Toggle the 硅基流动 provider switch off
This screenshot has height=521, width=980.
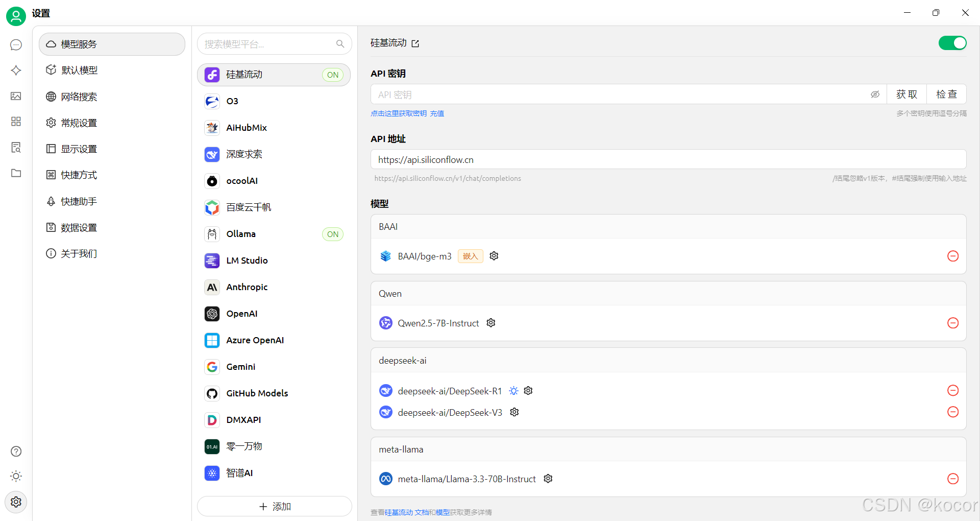coord(952,43)
